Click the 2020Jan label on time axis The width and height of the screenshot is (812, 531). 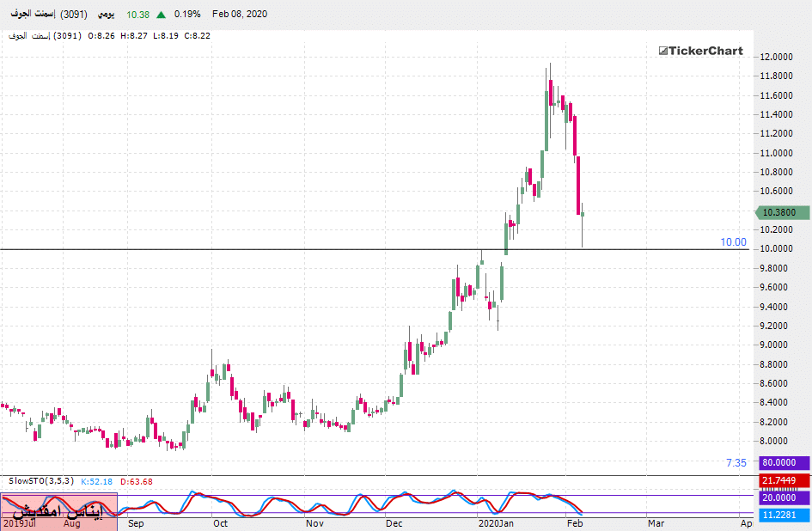point(496,522)
